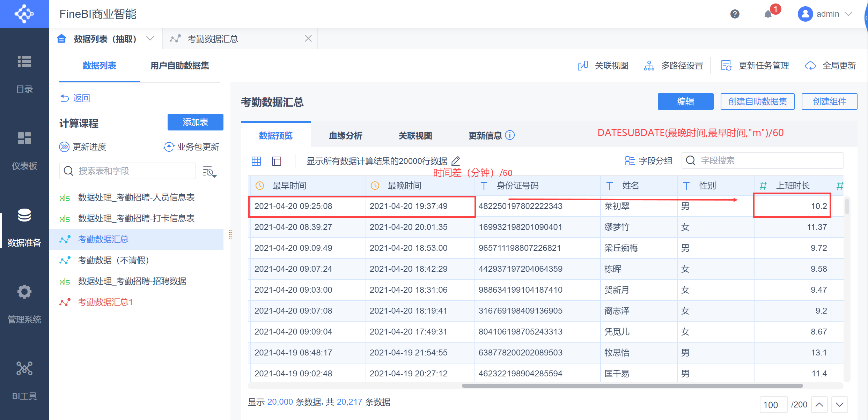The height and width of the screenshot is (420, 868).
Task: Switch to the layout view icon
Action: coord(277,161)
